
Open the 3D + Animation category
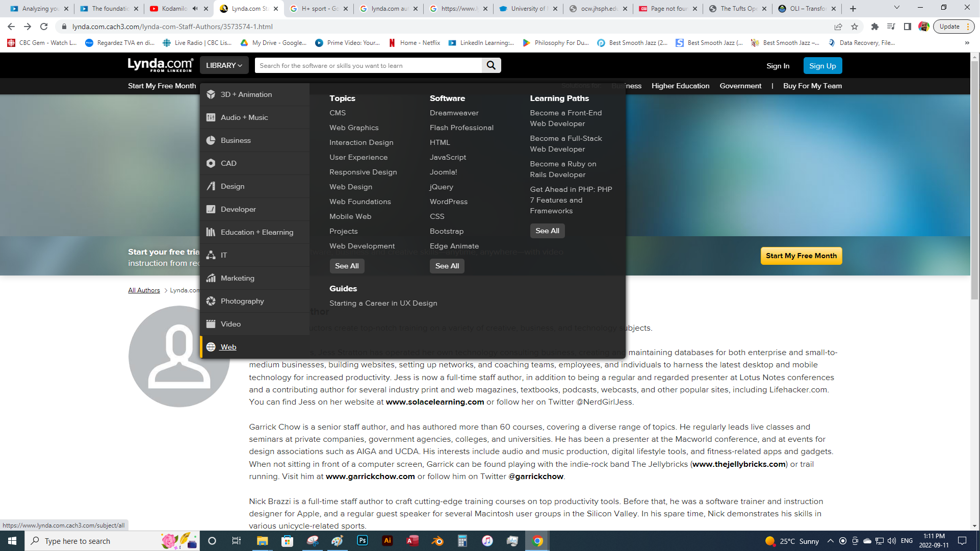point(246,94)
